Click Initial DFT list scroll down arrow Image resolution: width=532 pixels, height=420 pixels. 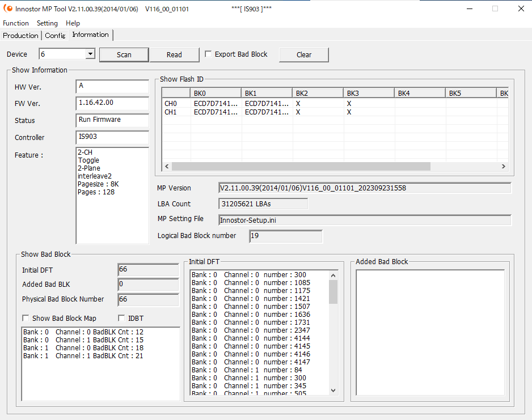(333, 390)
